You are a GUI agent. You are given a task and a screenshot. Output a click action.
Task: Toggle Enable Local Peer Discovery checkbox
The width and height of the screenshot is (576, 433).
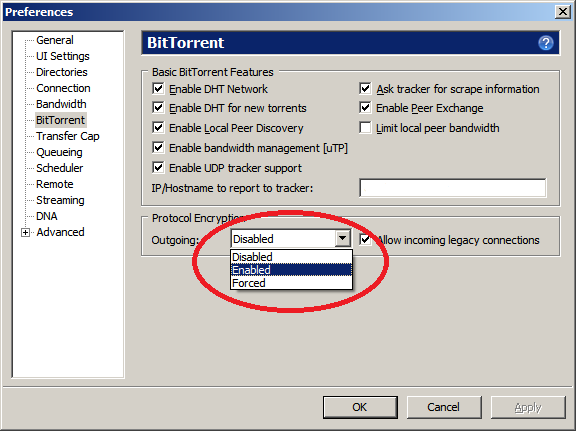[158, 128]
